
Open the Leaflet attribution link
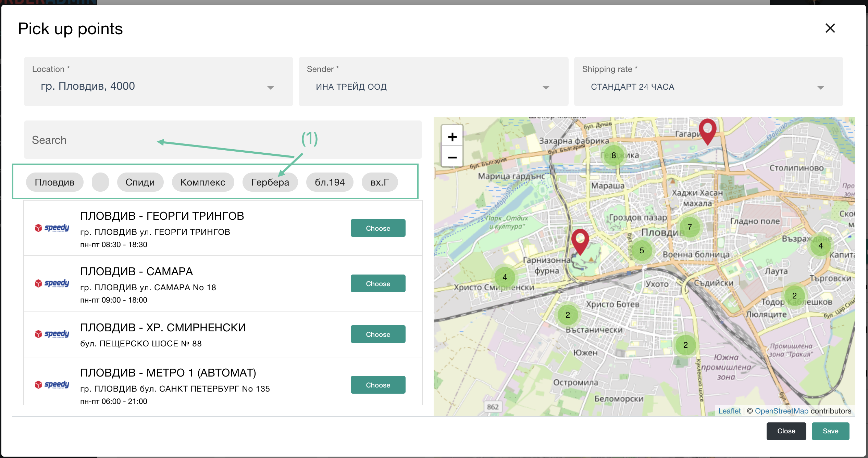[x=729, y=411]
